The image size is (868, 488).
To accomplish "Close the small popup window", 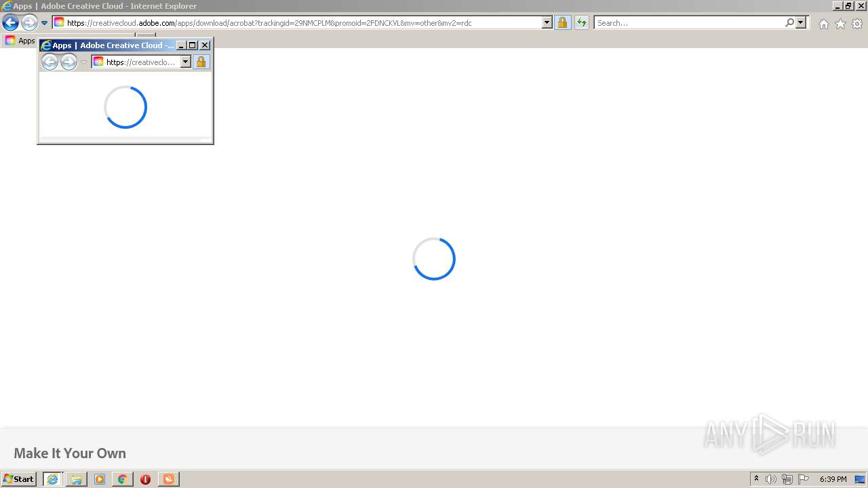I will [205, 45].
